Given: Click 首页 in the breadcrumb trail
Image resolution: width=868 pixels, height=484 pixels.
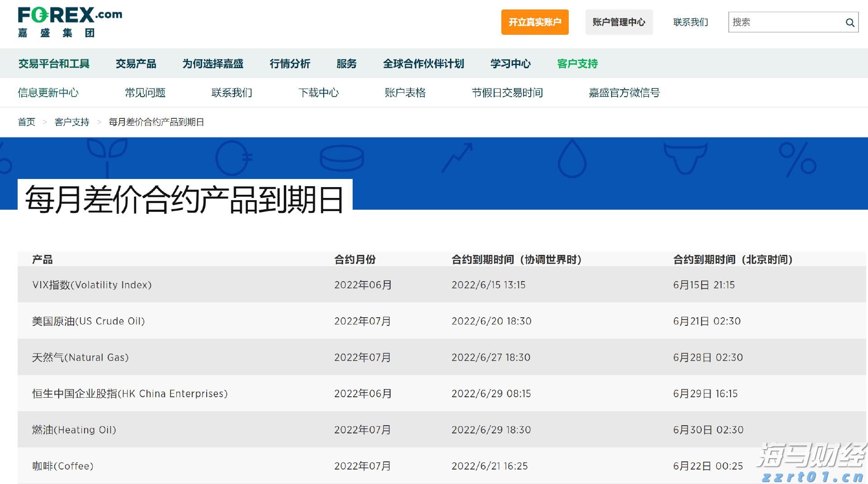Looking at the screenshot, I should tap(26, 122).
